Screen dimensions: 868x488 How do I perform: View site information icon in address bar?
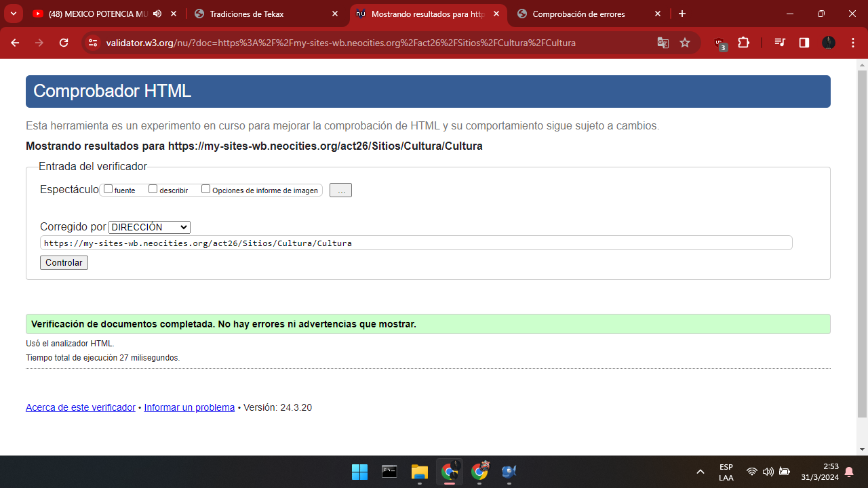tap(94, 43)
